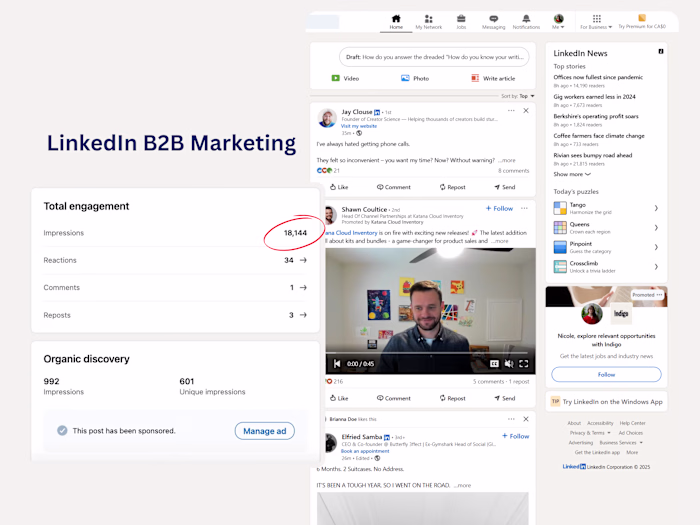Follow Indigo in promoted card
700x525 pixels.
[606, 375]
